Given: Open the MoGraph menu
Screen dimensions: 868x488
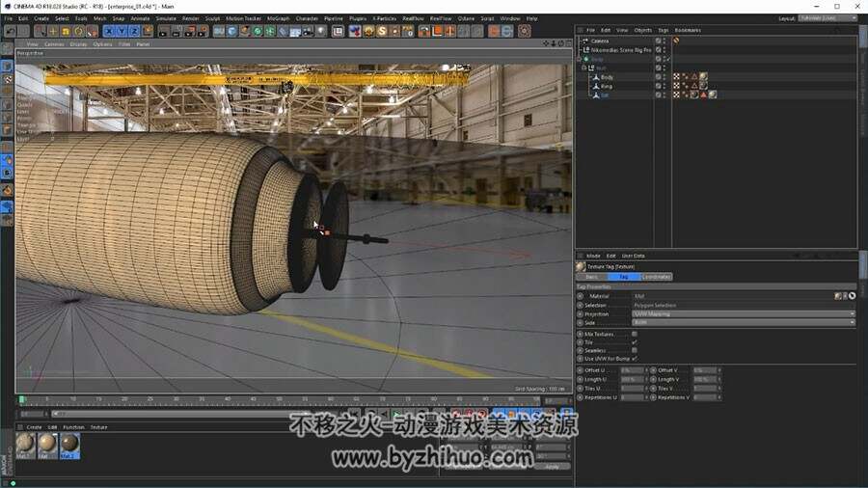Looking at the screenshot, I should point(278,18).
